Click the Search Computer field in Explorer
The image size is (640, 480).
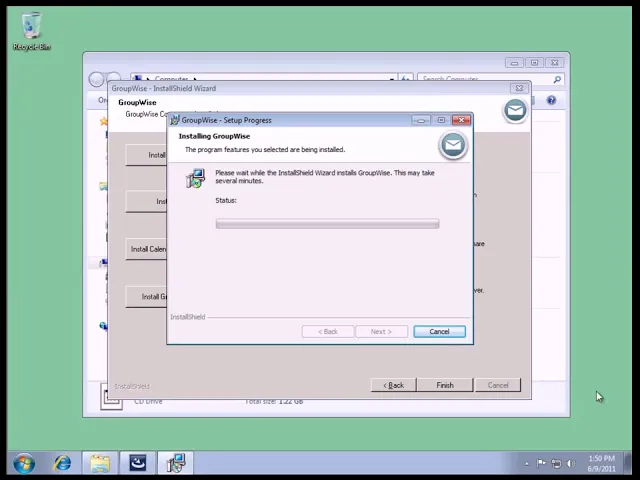pyautogui.click(x=486, y=79)
